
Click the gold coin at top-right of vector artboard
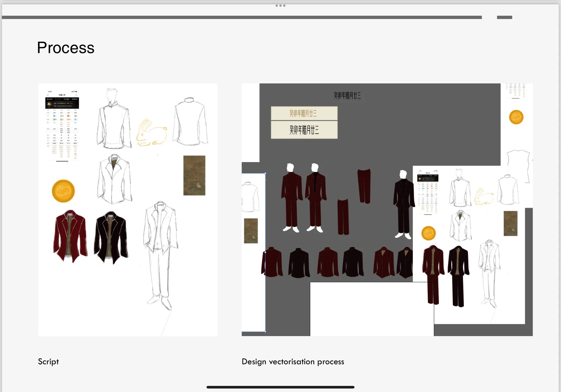click(516, 117)
